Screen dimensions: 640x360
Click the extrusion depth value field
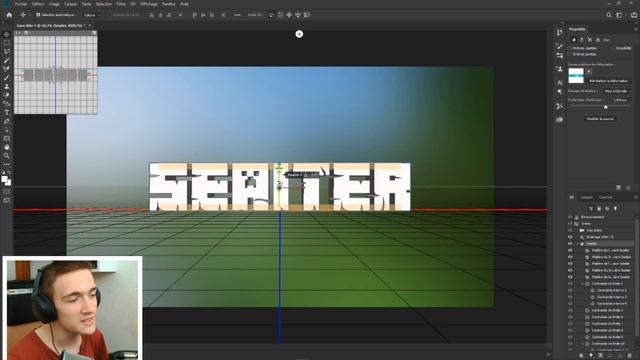coord(620,100)
